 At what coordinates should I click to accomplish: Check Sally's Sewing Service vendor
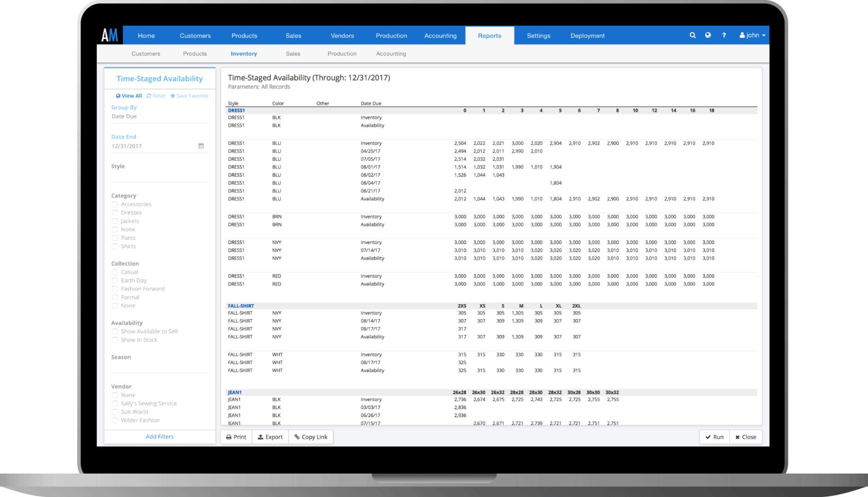tap(115, 404)
